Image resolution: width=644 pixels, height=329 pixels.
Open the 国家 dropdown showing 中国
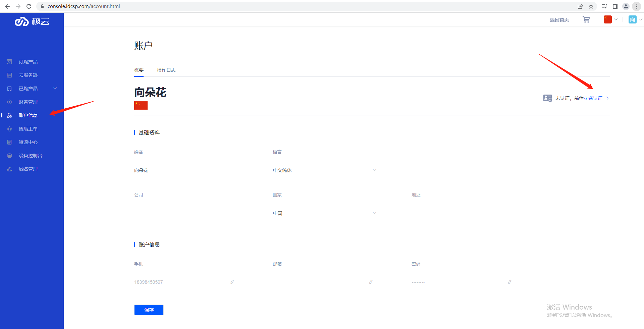pyautogui.click(x=326, y=213)
